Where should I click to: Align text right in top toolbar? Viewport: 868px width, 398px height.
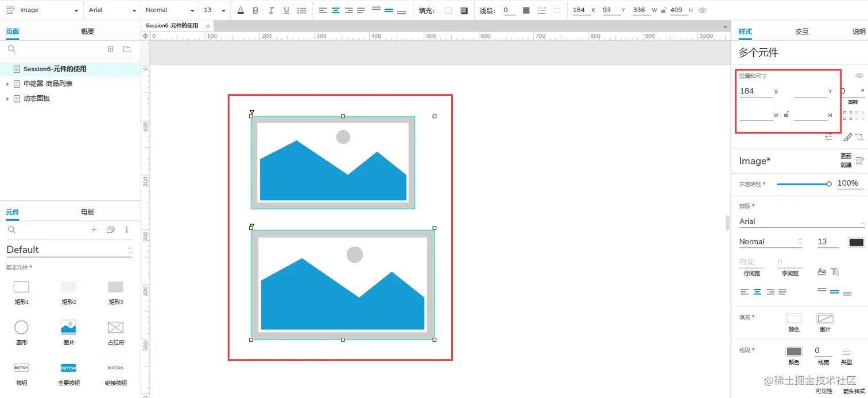348,10
